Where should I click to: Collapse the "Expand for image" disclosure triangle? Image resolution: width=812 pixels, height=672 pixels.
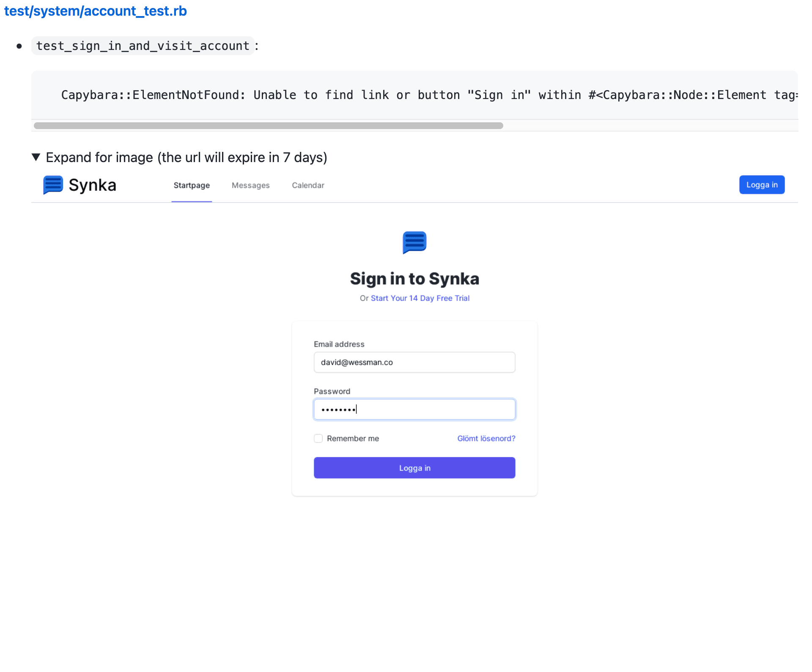(x=36, y=157)
